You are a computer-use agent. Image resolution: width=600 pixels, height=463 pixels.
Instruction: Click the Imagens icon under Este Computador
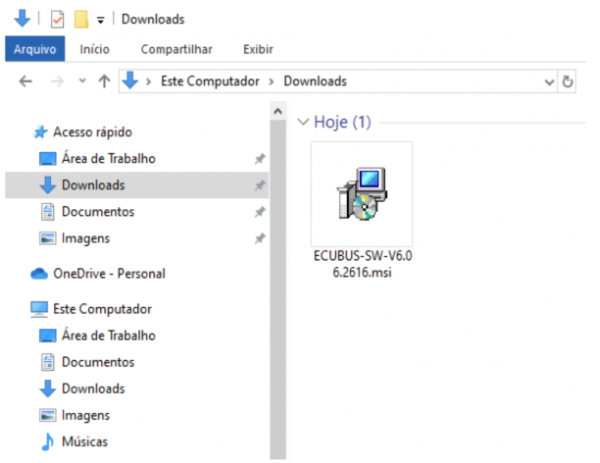pyautogui.click(x=47, y=415)
